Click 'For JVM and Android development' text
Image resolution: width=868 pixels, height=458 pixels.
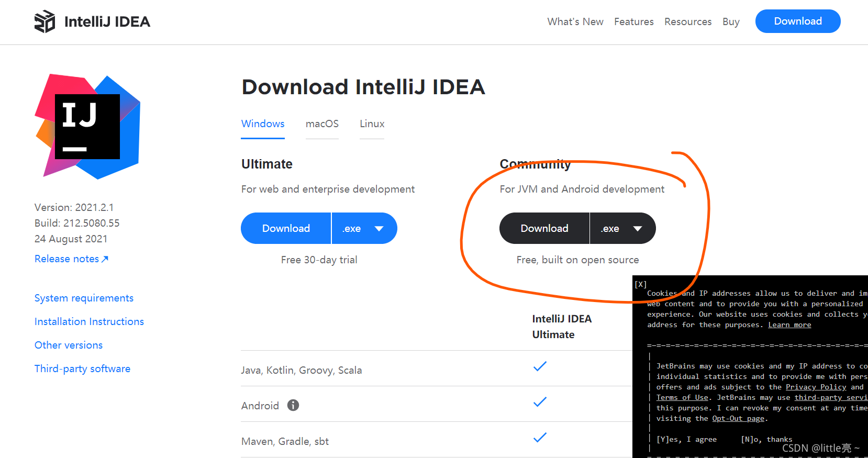(x=582, y=189)
